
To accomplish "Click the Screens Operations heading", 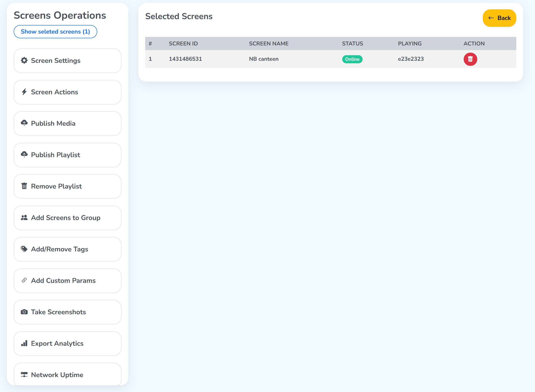I will tap(60, 16).
